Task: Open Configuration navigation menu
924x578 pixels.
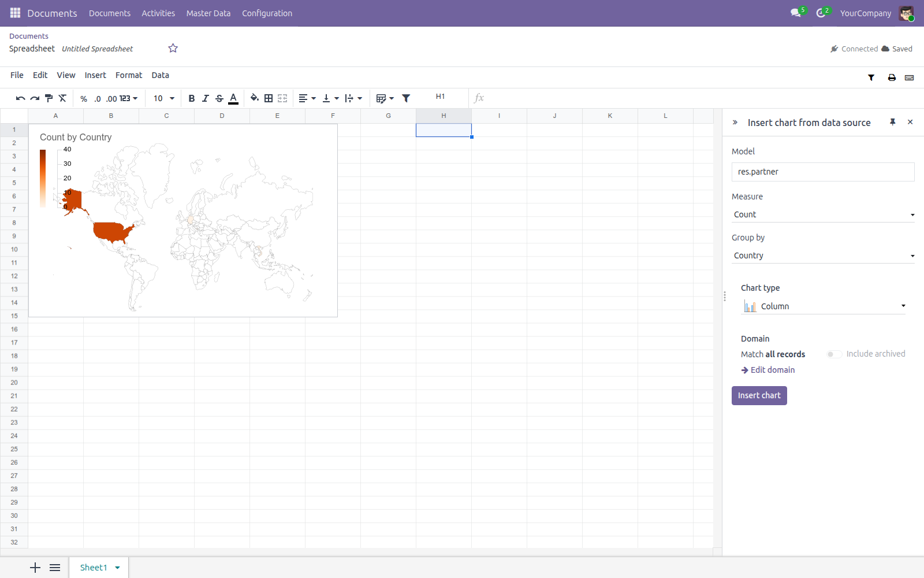Action: pos(267,13)
